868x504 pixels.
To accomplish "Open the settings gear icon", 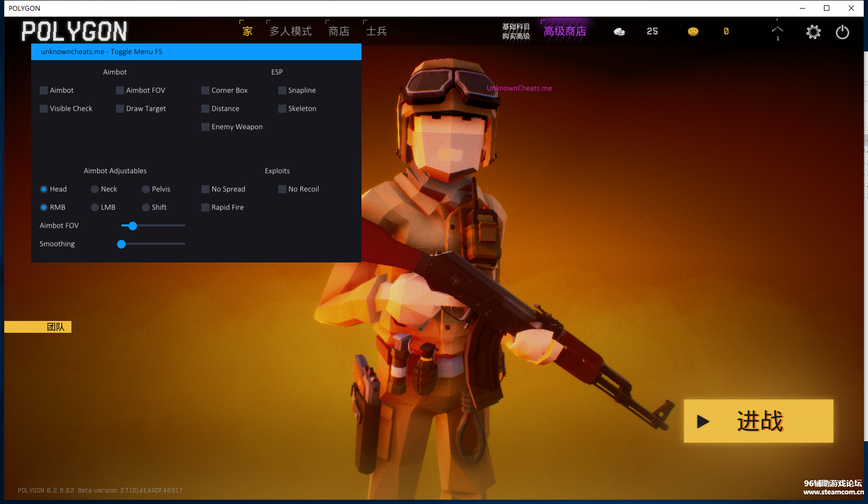I will point(813,32).
